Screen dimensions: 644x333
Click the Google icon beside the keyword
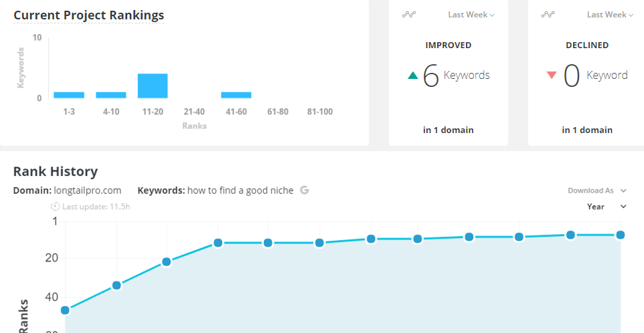click(305, 190)
